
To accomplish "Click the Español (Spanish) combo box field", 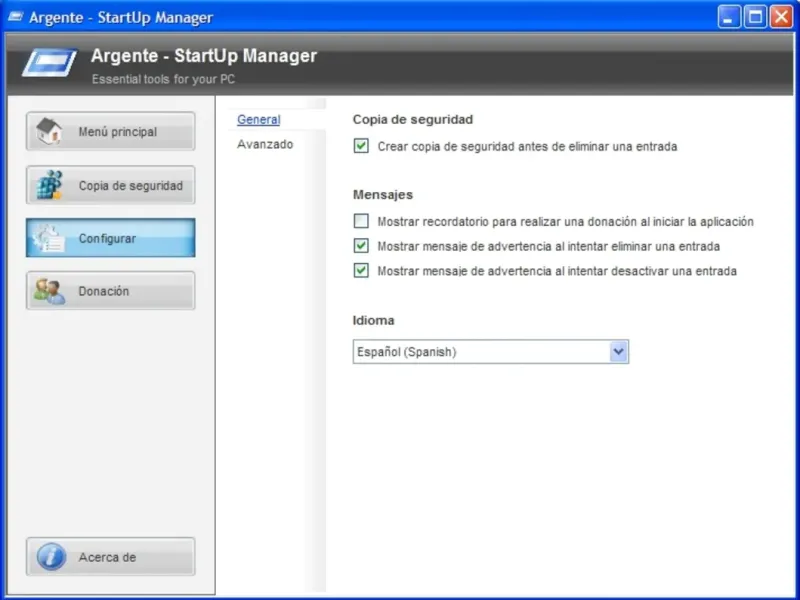I will click(490, 352).
